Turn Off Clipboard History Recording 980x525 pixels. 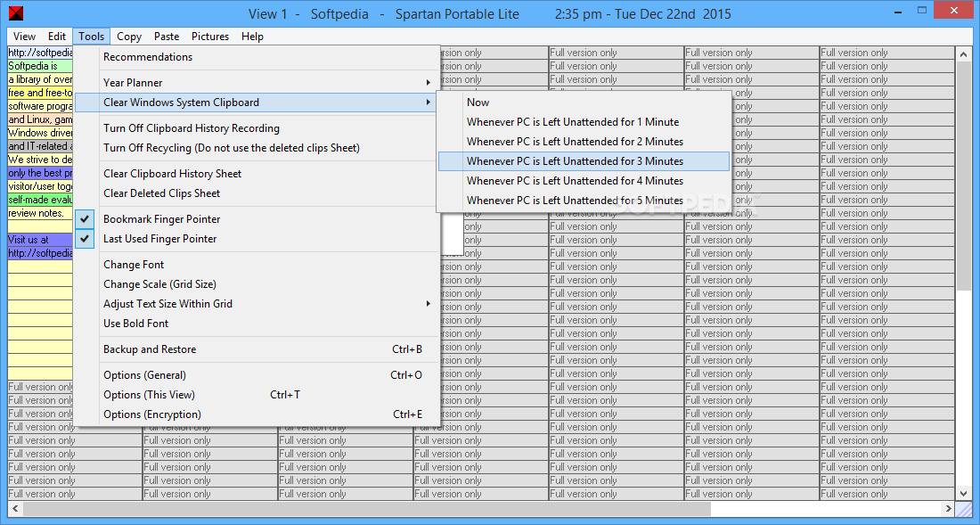(257, 128)
